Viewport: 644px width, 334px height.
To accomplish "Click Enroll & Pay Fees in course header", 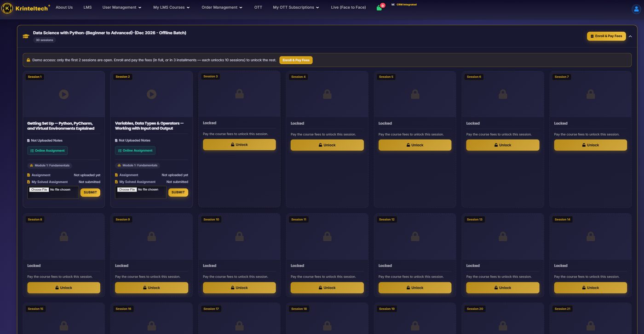I will coord(606,36).
